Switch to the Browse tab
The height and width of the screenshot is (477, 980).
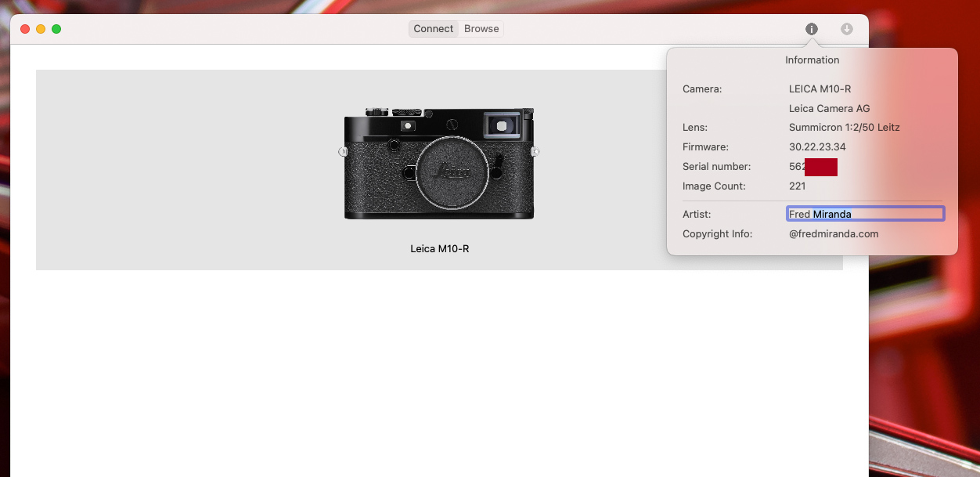[x=481, y=29]
